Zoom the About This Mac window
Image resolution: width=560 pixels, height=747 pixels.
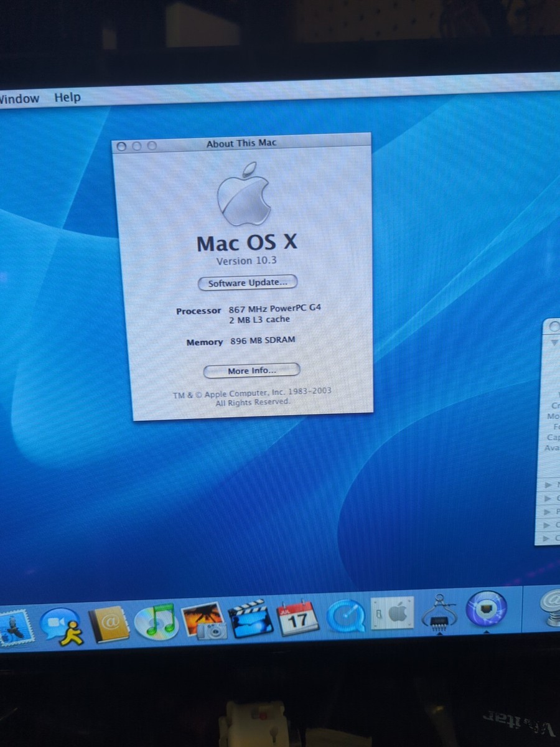pos(151,146)
